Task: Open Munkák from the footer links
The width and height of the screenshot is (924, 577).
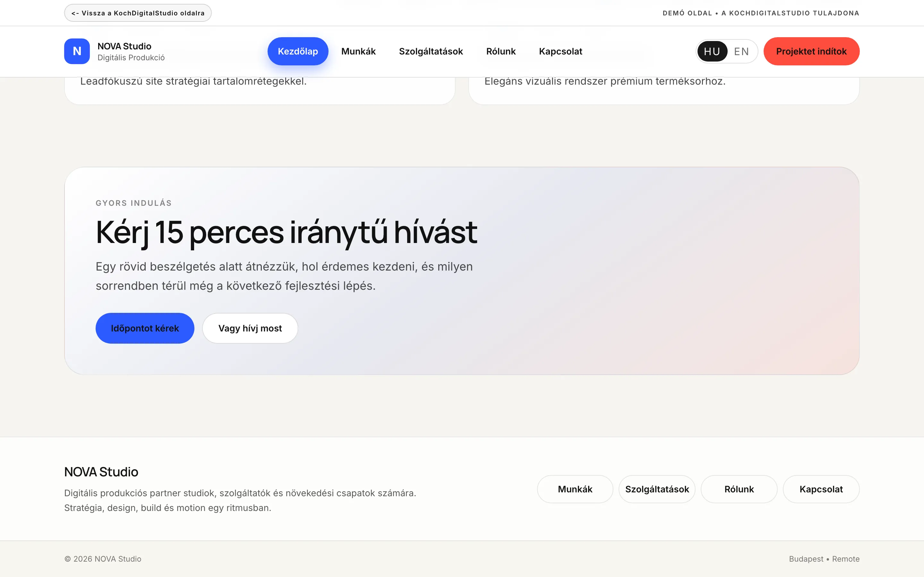Action: click(575, 489)
